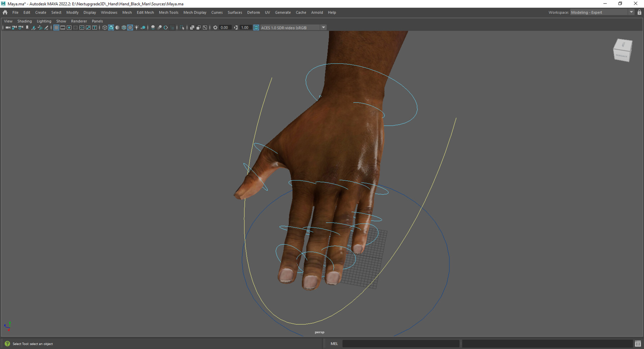Image resolution: width=644 pixels, height=349 pixels.
Task: Enable wireframe display mode
Action: [x=104, y=27]
